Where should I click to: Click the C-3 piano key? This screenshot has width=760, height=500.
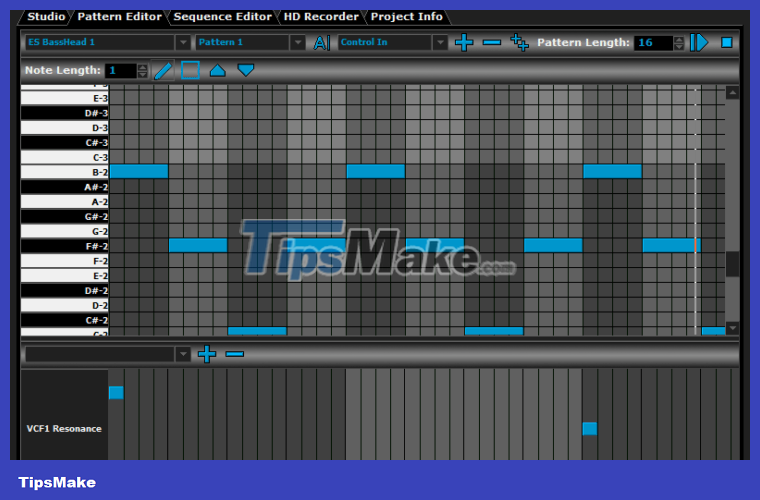64,157
